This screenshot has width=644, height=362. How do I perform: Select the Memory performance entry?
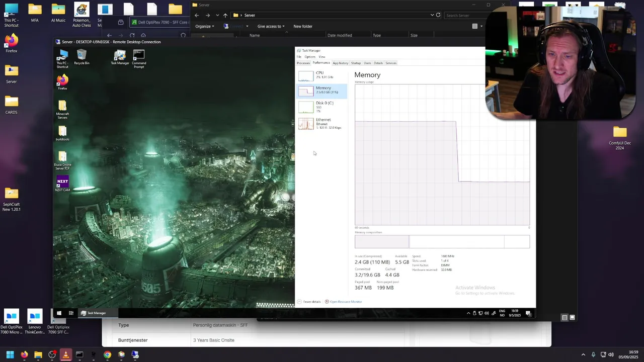(322, 90)
